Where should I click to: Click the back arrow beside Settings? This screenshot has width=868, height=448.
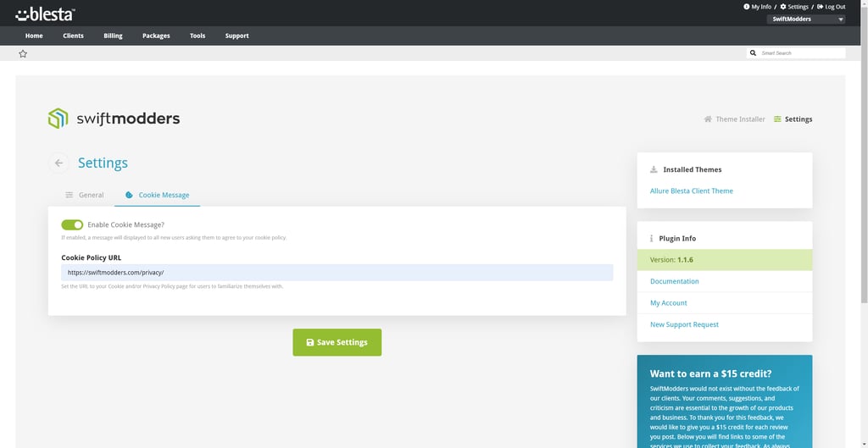58,163
